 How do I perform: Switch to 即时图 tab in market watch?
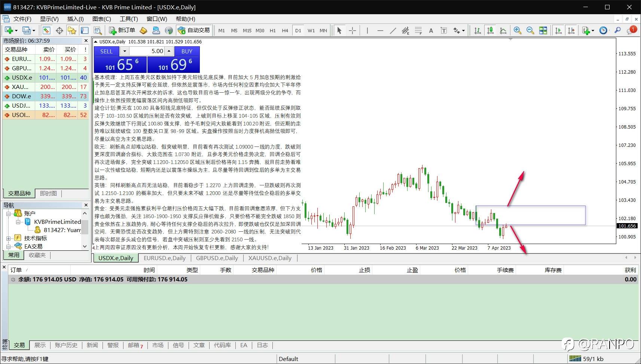point(49,193)
